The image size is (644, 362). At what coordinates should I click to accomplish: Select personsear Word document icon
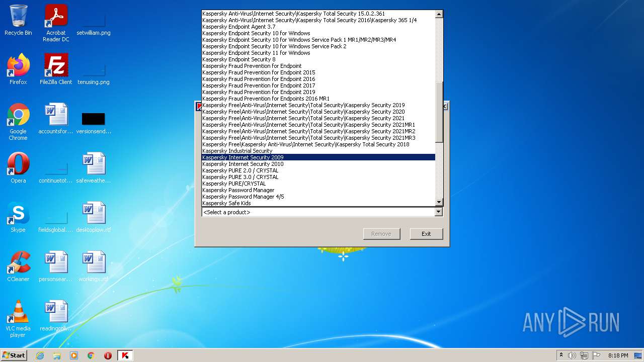pos(56,266)
